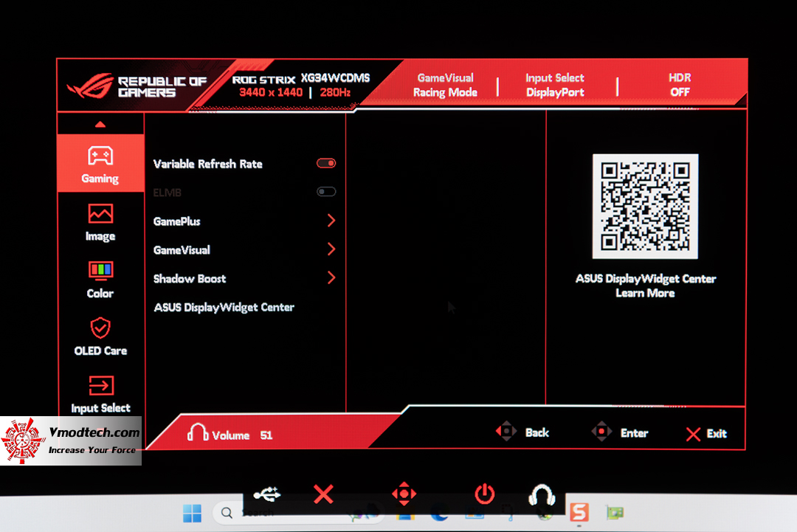The width and height of the screenshot is (797, 532).
Task: Click the 3440 x 1440 resolution text
Action: pos(271,92)
